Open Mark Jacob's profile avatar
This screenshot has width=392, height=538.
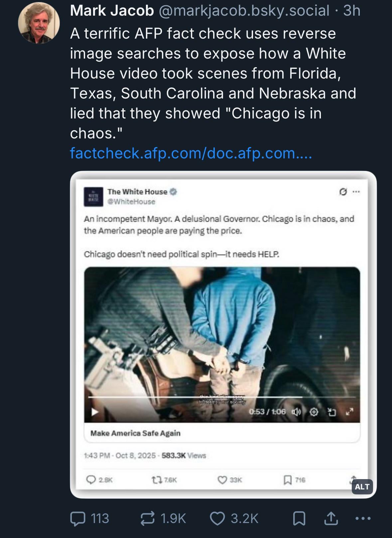[x=39, y=23]
